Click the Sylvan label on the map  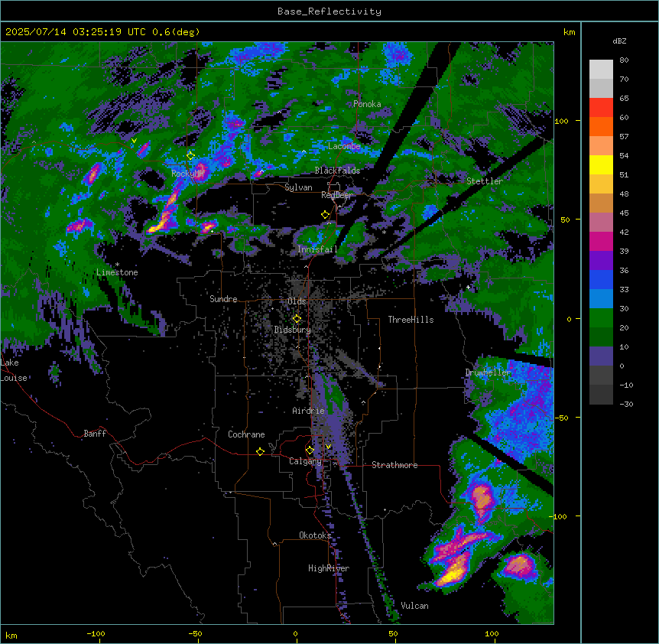(x=298, y=187)
